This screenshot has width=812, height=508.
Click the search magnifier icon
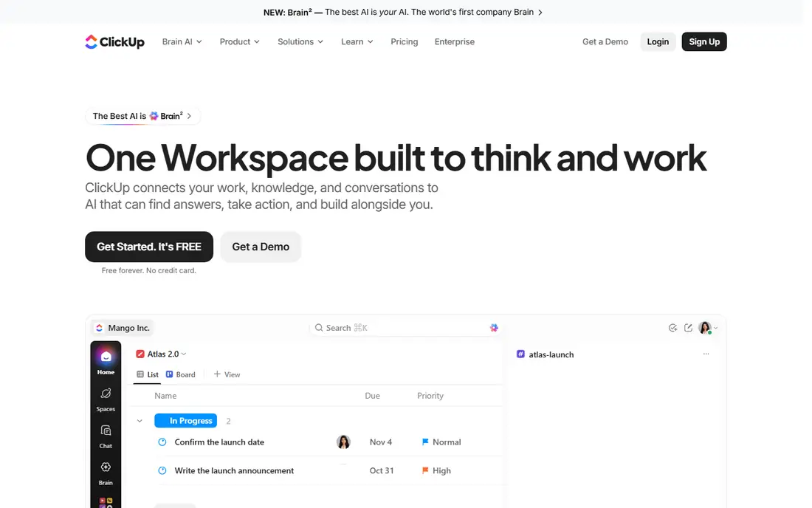click(x=319, y=328)
